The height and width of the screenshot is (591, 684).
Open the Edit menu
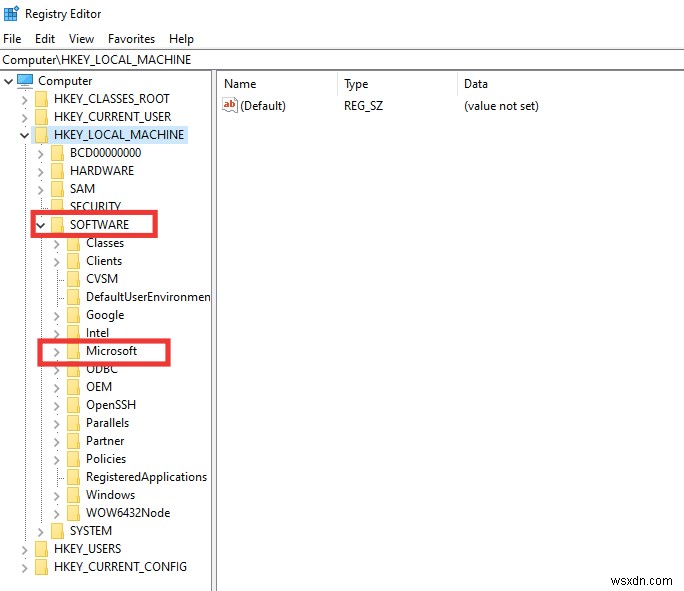coord(45,39)
